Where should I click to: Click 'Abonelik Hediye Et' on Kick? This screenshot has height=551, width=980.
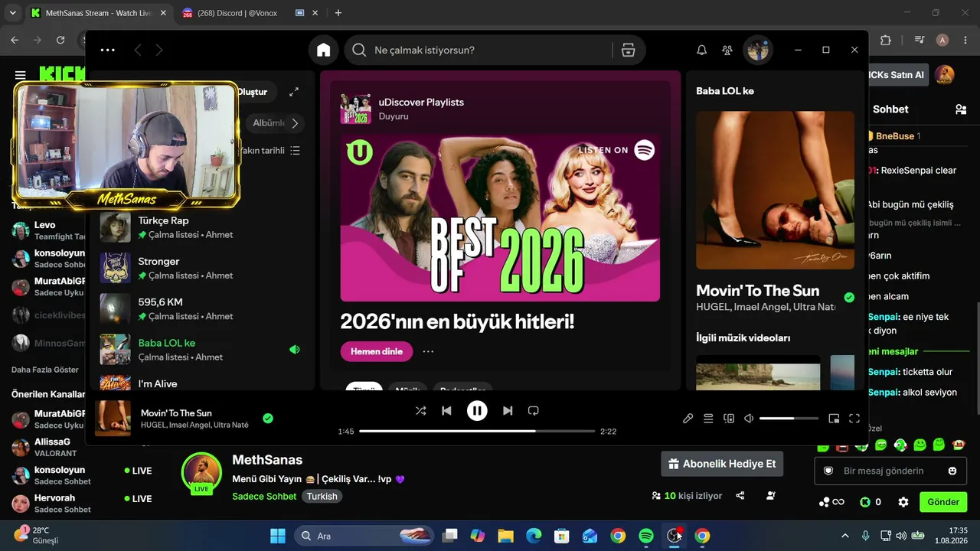click(722, 464)
